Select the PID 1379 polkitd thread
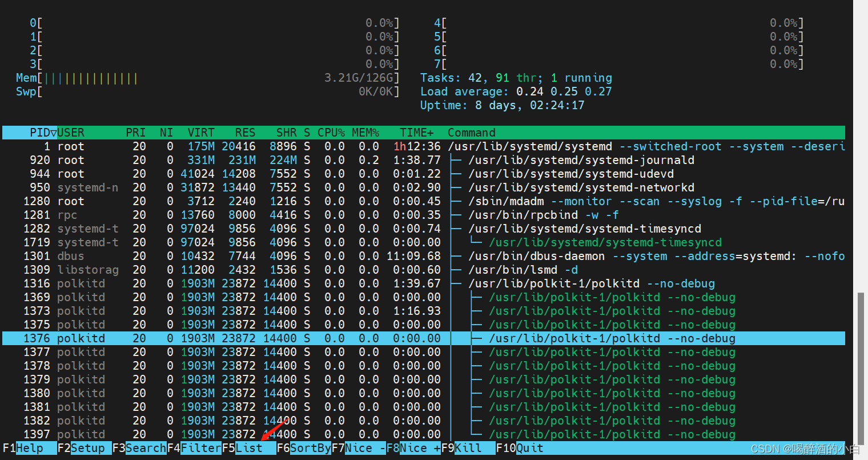868x460 pixels. [424, 379]
